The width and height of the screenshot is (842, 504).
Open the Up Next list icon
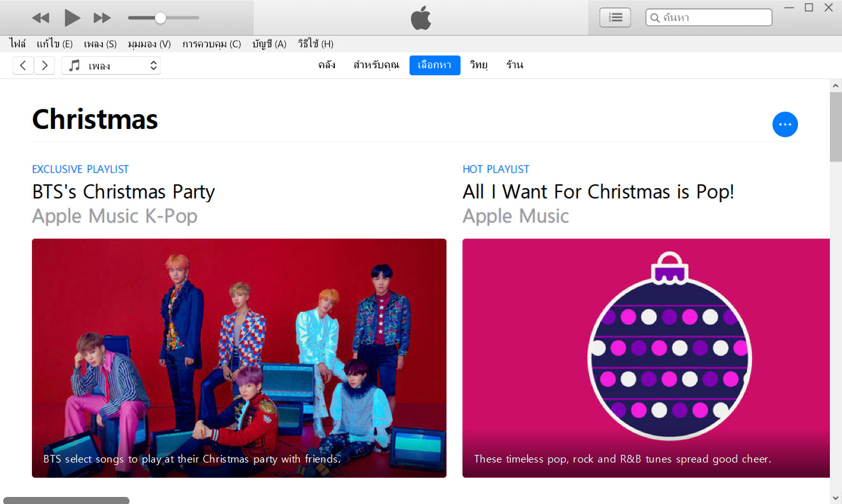coord(615,18)
